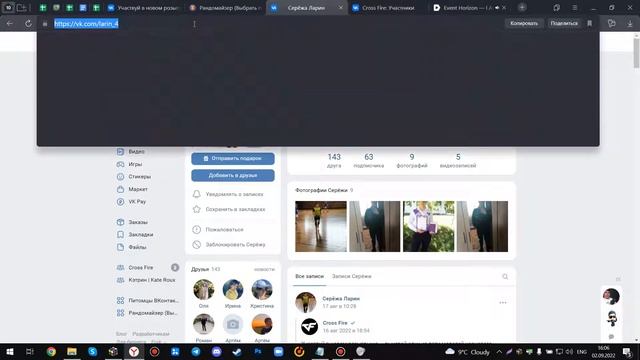Open the first photo with gym floor

[x=321, y=226]
